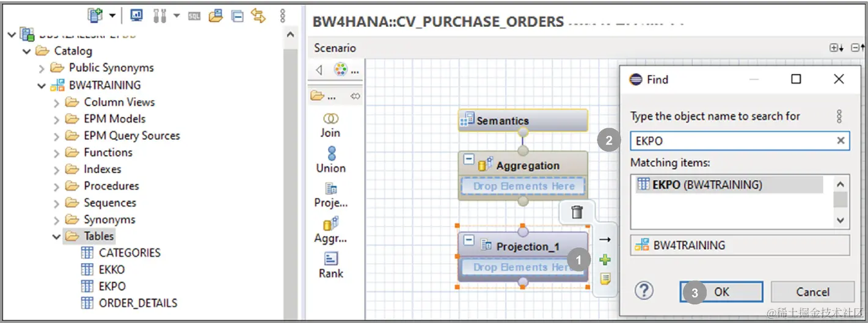Click the palette back triangle icon
The height and width of the screenshot is (323, 868).
(319, 70)
